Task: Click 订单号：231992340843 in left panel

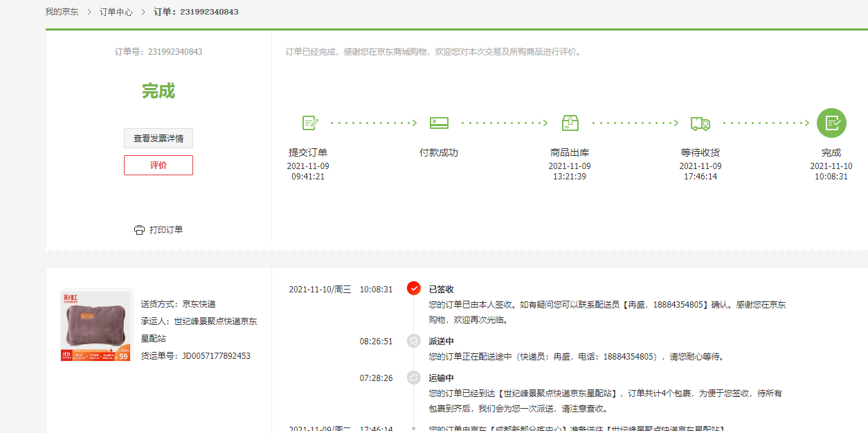Action: (159, 52)
